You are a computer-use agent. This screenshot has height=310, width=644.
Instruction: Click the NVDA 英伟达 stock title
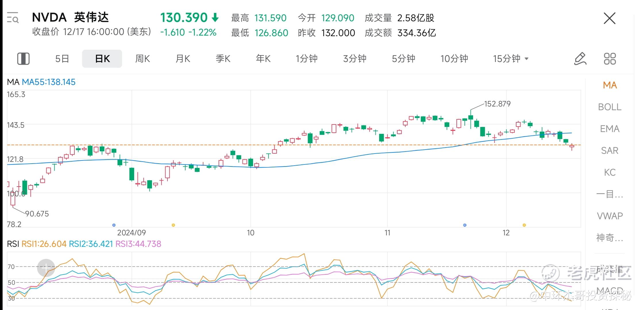coord(70,17)
